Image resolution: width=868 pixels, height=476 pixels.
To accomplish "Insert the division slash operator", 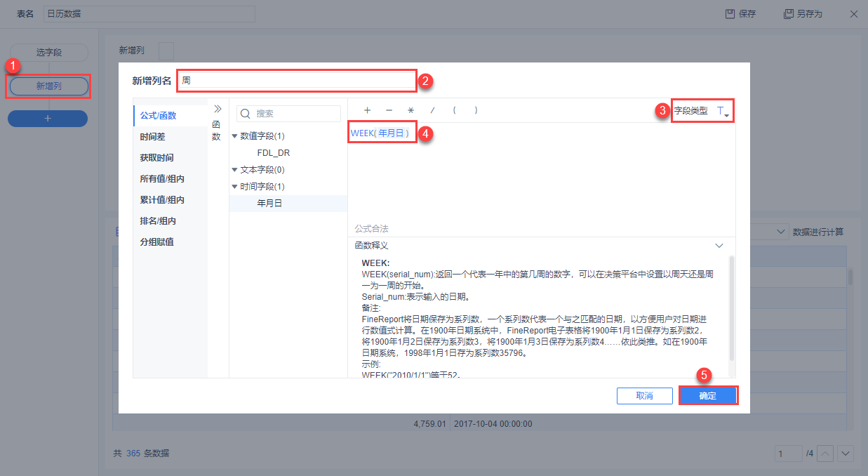I will point(432,110).
